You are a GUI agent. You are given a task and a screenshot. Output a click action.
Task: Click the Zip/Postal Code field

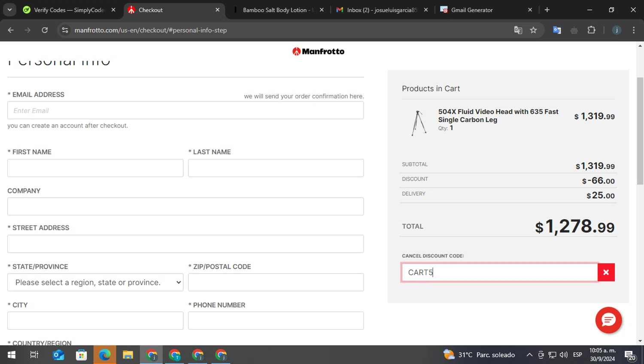point(276,282)
